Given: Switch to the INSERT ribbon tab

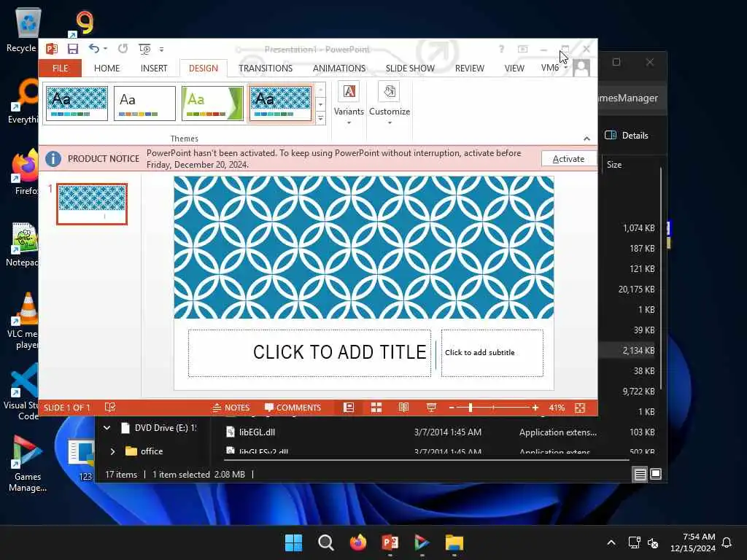Looking at the screenshot, I should click(x=154, y=68).
